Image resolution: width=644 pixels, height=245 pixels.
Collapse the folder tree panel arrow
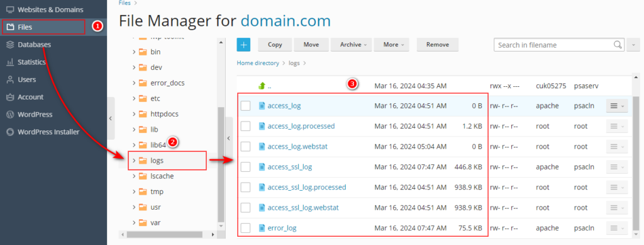click(229, 139)
